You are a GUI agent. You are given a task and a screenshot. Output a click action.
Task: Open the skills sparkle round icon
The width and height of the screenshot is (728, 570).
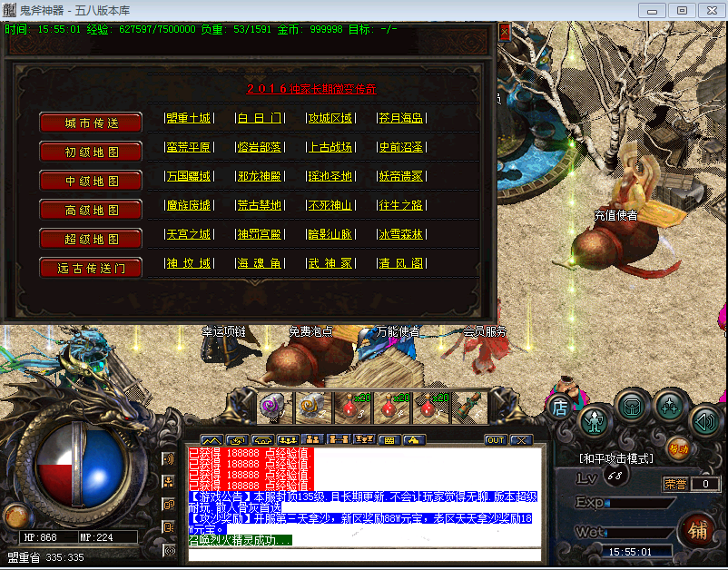point(670,406)
